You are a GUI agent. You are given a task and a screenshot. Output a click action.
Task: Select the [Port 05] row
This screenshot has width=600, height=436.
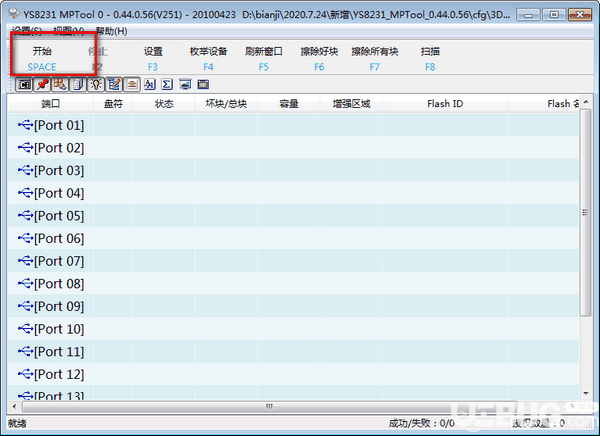tap(293, 215)
